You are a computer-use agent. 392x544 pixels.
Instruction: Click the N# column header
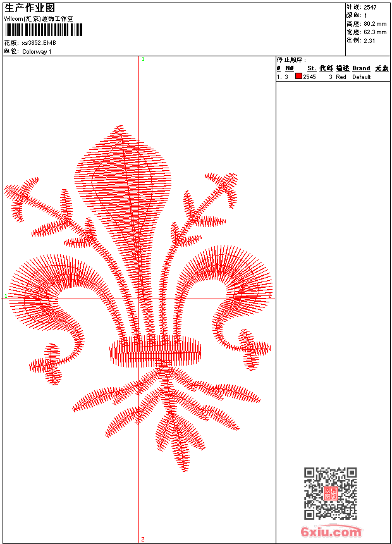290,68
